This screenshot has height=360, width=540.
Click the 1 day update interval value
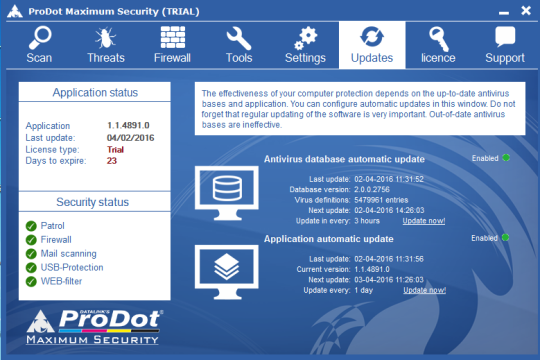(364, 290)
